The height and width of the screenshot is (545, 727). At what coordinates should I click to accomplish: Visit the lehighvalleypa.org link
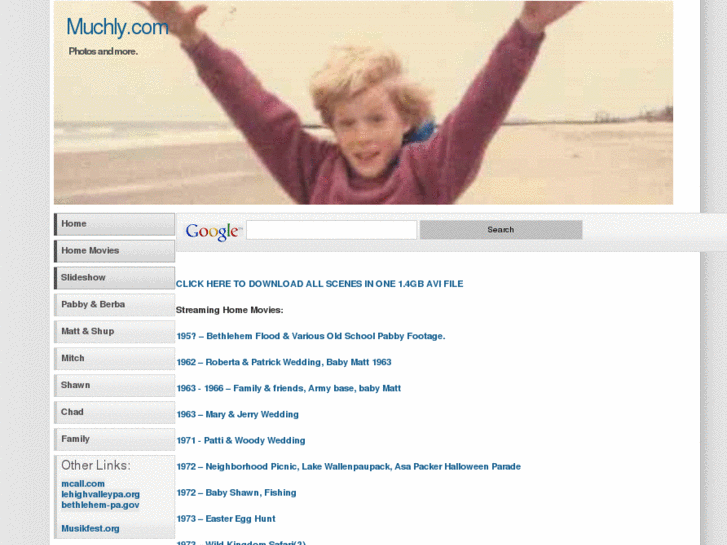pyautogui.click(x=101, y=494)
